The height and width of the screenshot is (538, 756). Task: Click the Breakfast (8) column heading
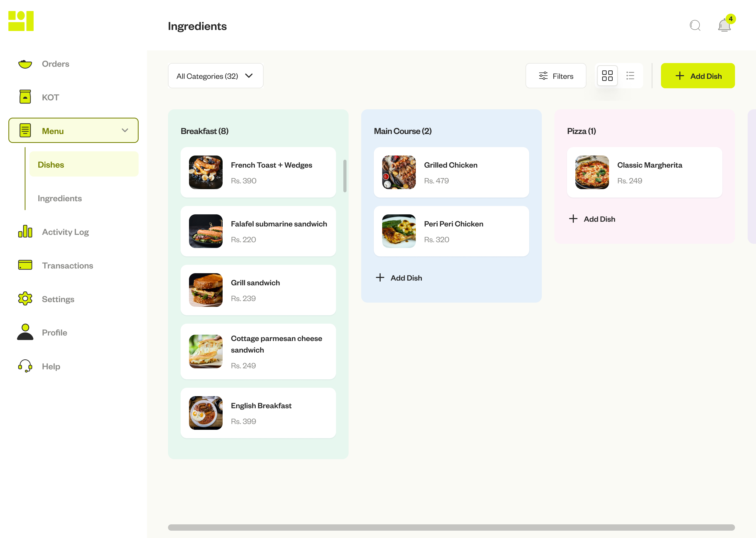pyautogui.click(x=204, y=131)
